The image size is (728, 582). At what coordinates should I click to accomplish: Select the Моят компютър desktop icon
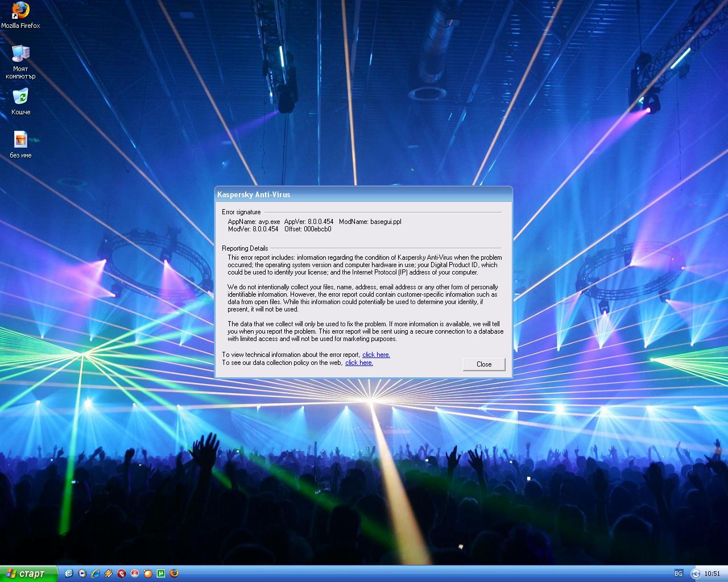20,61
